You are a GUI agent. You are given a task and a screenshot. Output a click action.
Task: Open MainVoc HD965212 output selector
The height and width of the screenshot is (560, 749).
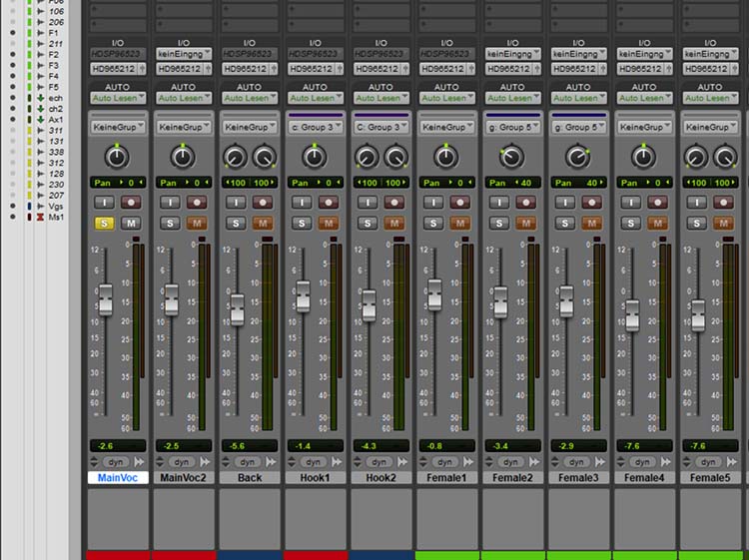pyautogui.click(x=118, y=69)
